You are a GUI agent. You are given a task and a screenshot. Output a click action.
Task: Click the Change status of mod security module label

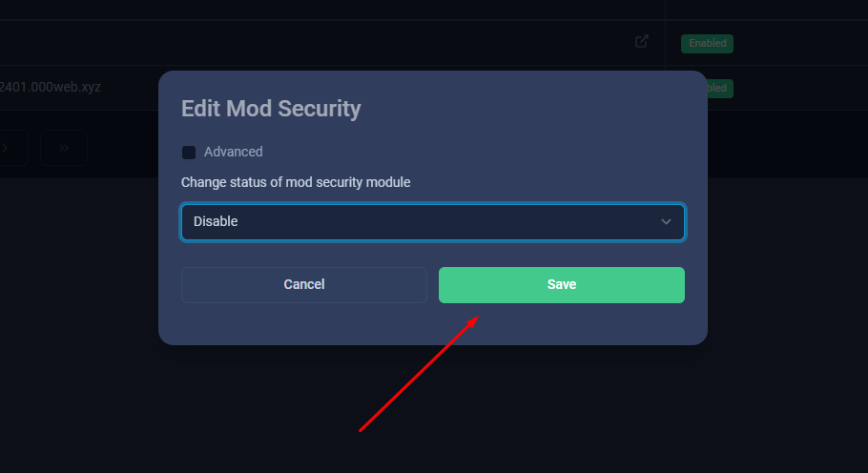point(296,182)
